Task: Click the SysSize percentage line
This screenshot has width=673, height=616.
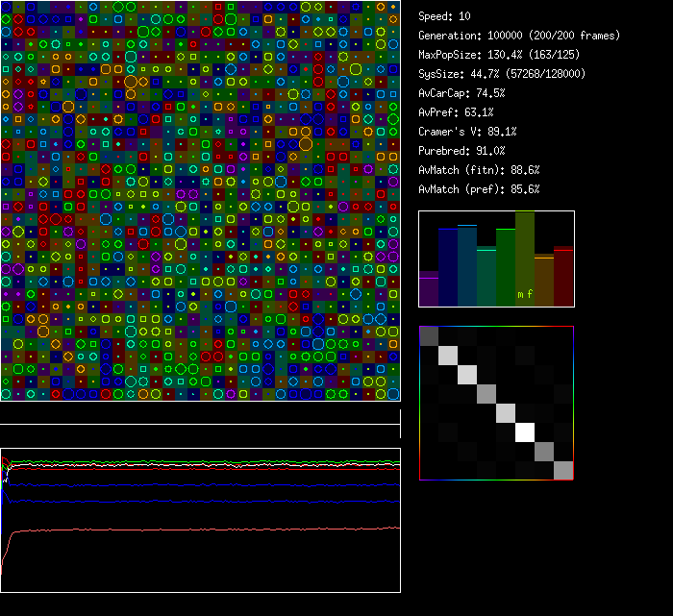Action: coord(501,74)
